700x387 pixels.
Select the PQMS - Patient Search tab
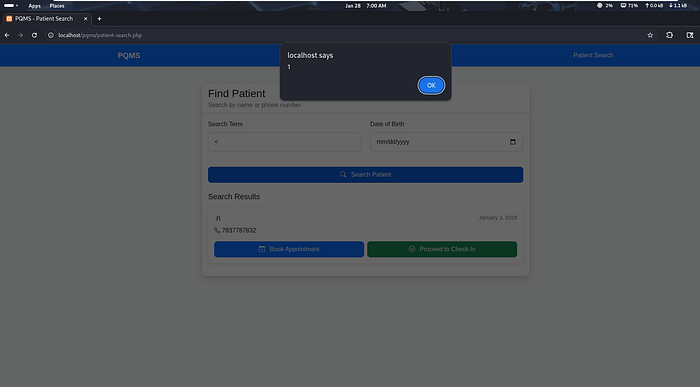[47, 19]
